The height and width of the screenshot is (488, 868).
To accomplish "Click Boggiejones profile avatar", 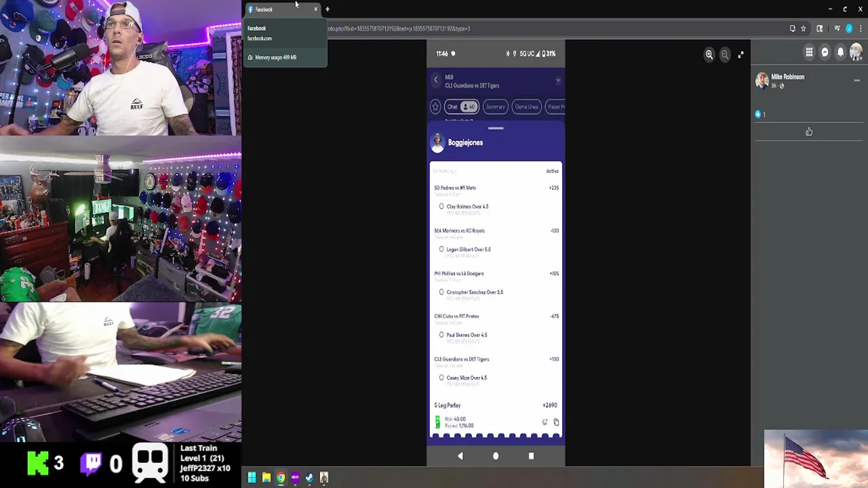I will [x=437, y=142].
